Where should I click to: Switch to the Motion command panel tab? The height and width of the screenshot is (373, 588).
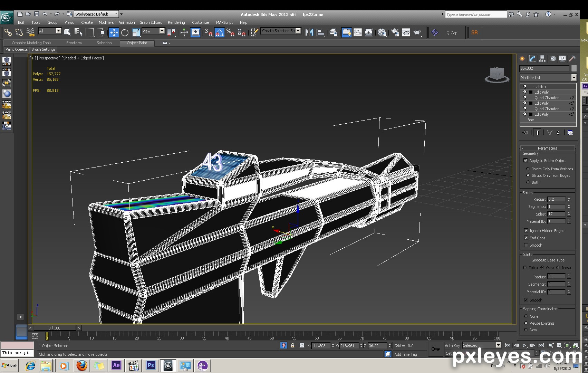click(553, 59)
